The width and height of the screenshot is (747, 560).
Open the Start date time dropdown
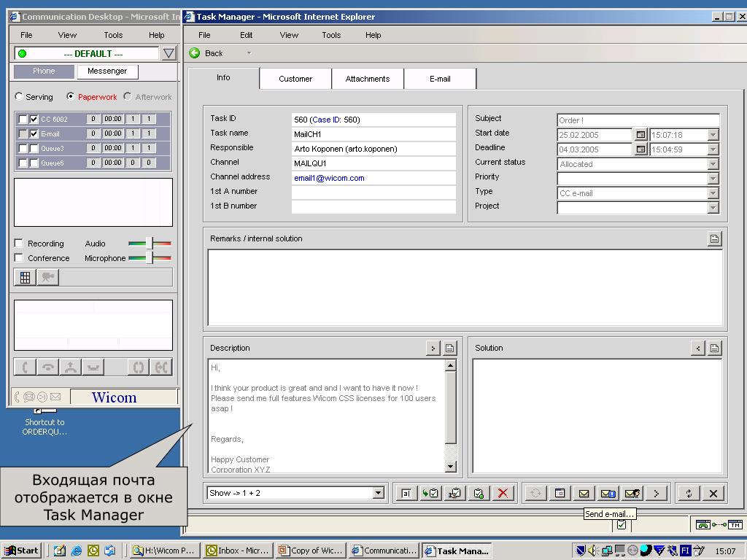[x=713, y=135]
